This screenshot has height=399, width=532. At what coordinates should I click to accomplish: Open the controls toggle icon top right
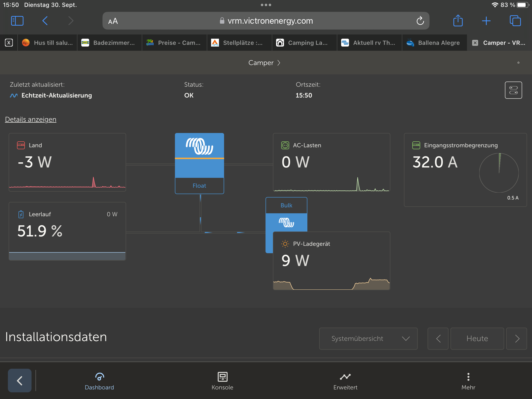click(x=513, y=90)
